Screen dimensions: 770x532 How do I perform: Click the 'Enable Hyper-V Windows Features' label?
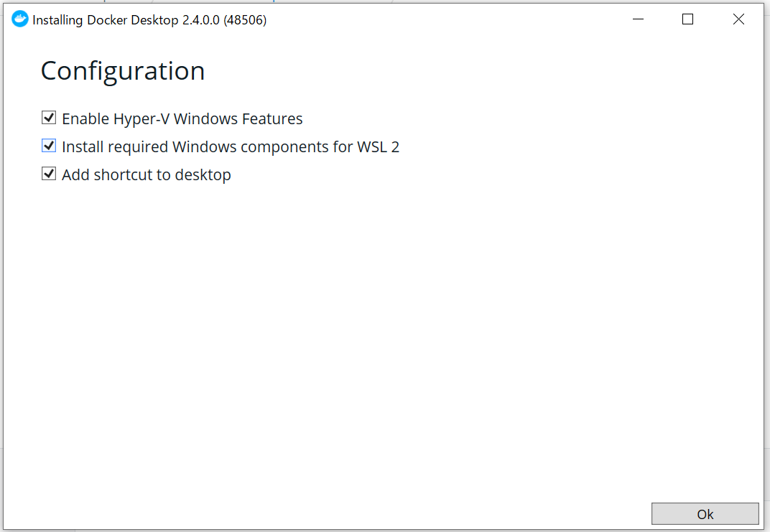(x=182, y=118)
